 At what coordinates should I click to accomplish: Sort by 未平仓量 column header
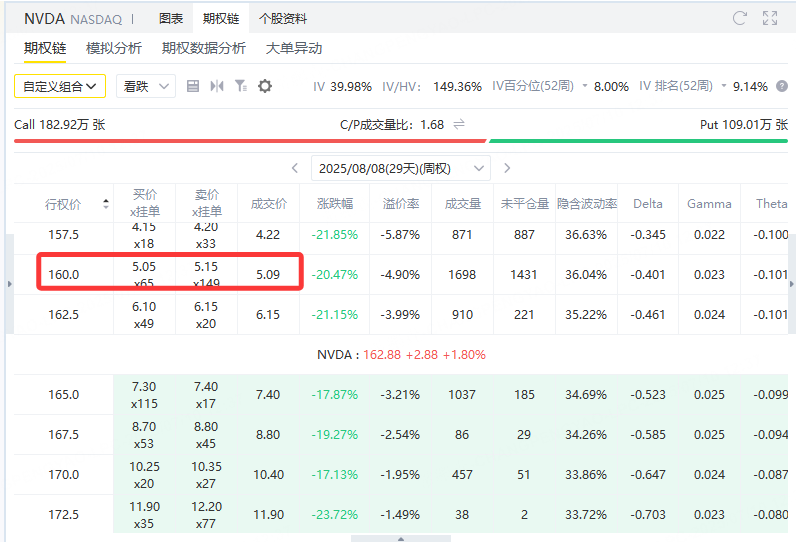click(524, 204)
